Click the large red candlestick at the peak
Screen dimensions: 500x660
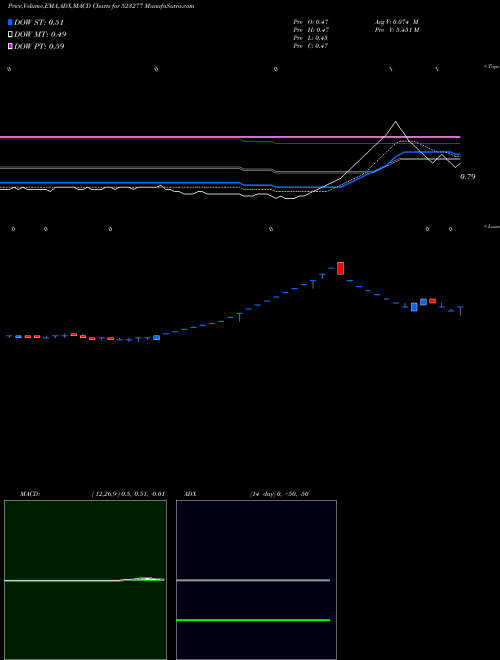[340, 268]
